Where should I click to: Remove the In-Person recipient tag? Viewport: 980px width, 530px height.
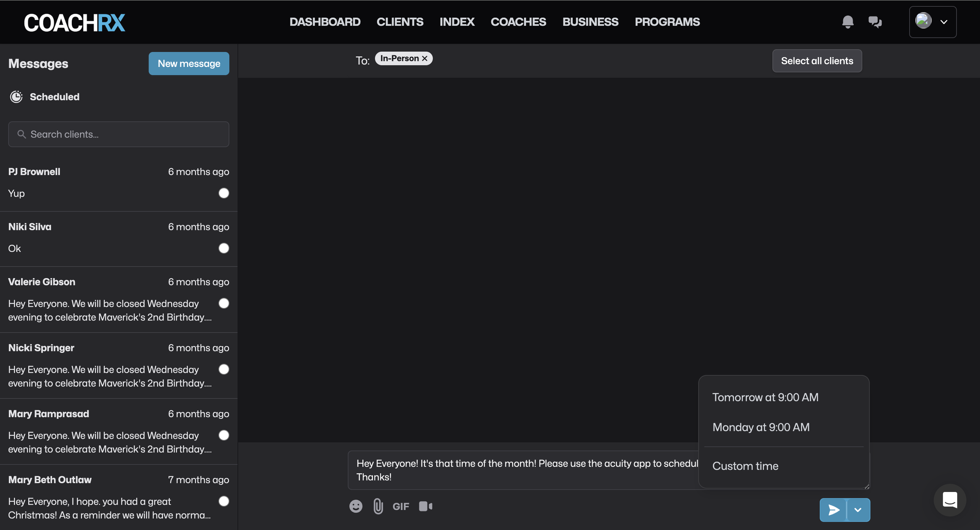[425, 58]
